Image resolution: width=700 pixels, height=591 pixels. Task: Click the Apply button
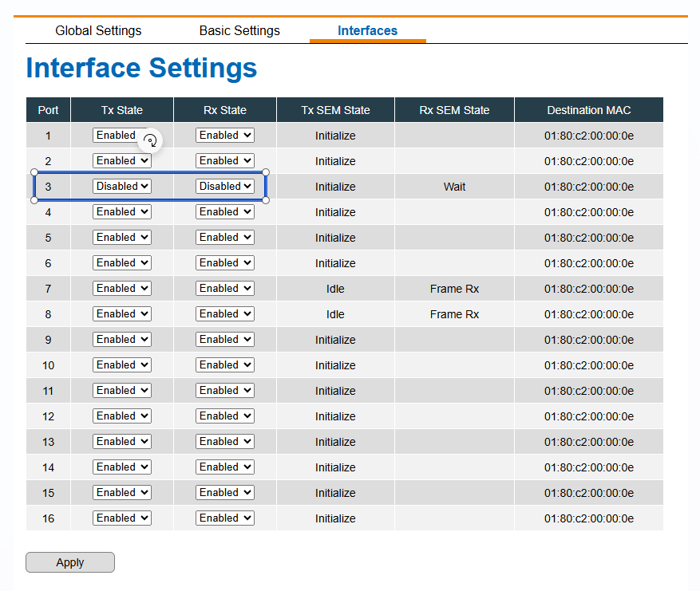(70, 562)
